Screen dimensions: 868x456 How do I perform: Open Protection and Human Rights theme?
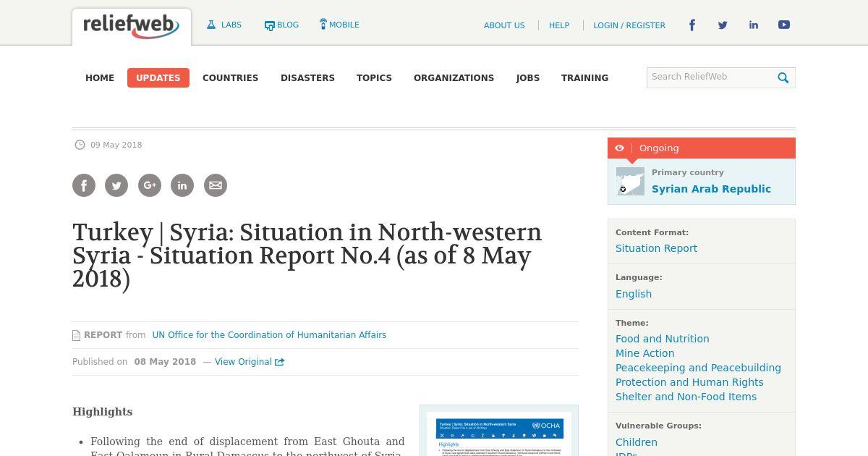click(x=689, y=382)
